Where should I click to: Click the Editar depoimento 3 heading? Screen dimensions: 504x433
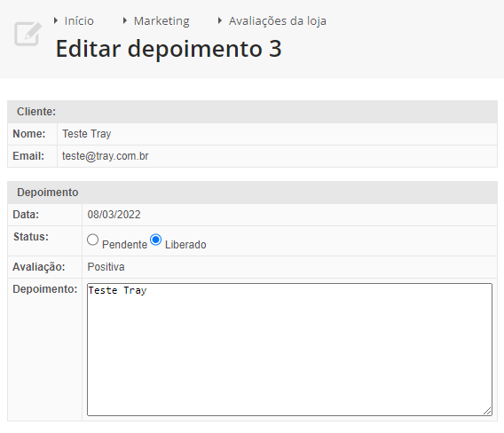[x=169, y=49]
